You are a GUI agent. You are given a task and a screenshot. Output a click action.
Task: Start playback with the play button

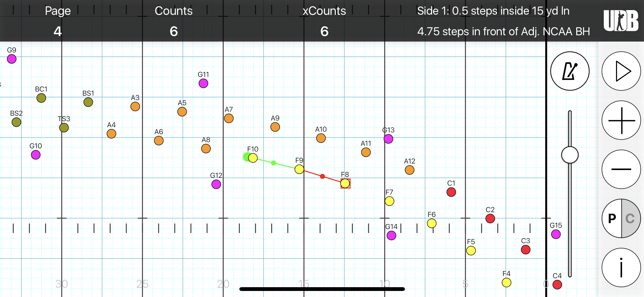coord(621,71)
